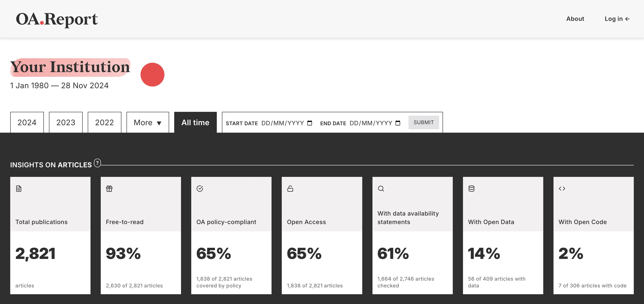The image size is (644, 304).
Task: Click the red circle beside Your Institution
Action: [x=152, y=75]
